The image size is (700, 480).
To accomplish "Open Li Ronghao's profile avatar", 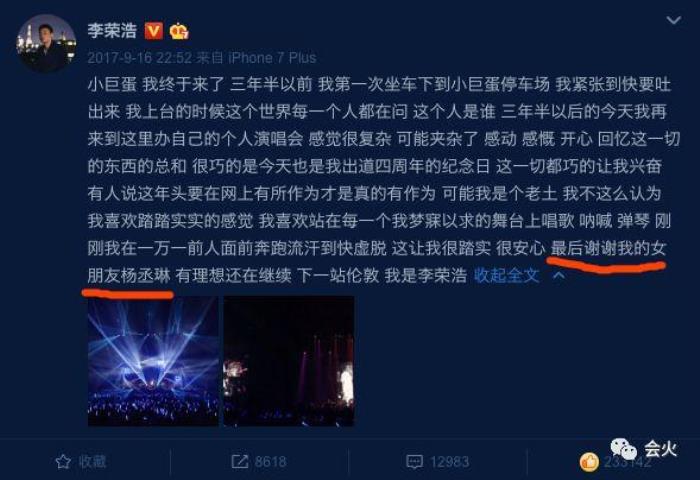I will click(46, 43).
